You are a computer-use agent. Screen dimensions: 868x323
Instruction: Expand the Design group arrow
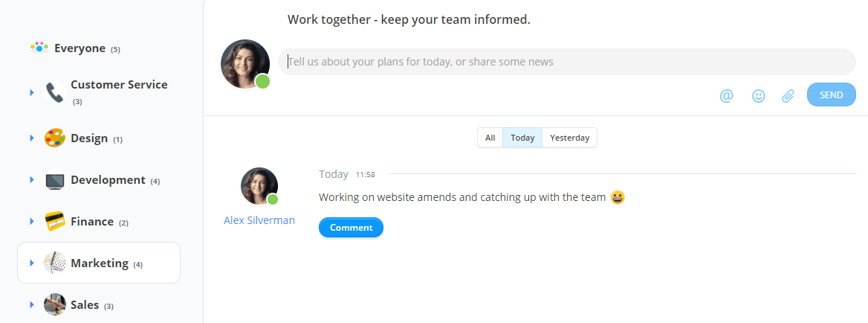[x=31, y=138]
